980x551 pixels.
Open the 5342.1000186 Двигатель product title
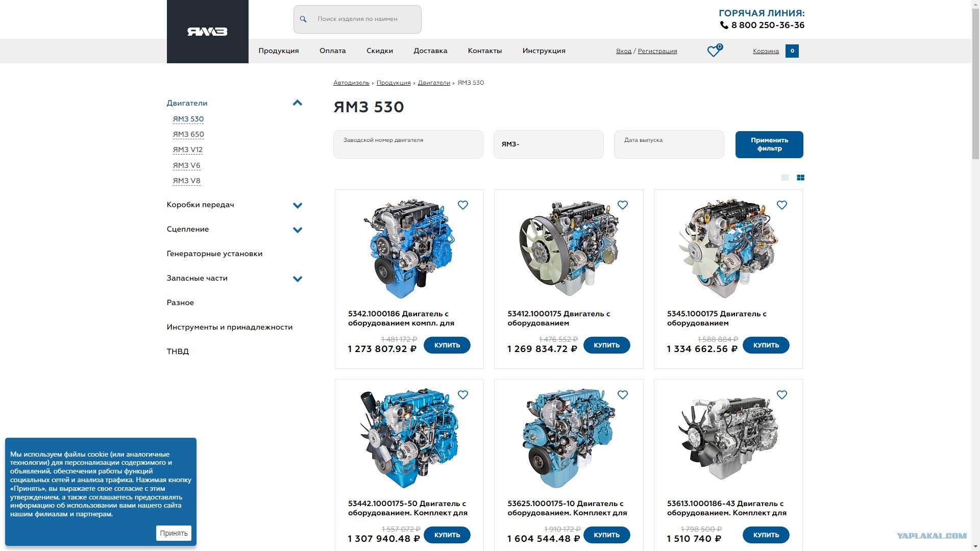[401, 318]
